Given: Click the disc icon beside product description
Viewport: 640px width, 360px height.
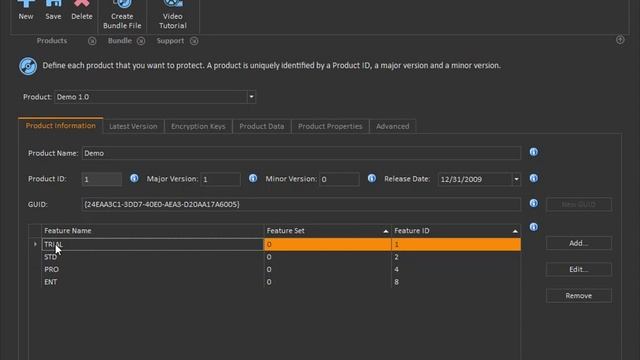Looking at the screenshot, I should [x=28, y=66].
